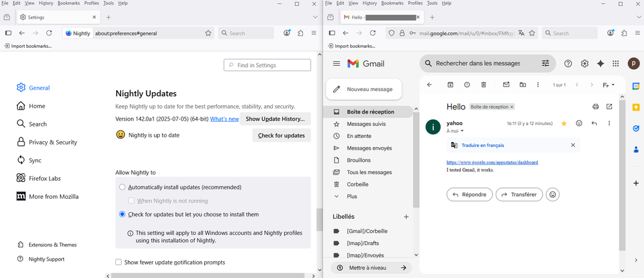
Task: Expand the Plus section in Gmail sidebar
Action: [351, 197]
